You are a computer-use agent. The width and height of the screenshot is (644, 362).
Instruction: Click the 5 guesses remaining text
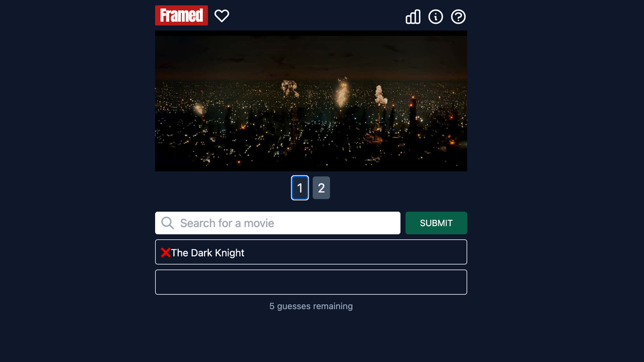[311, 306]
